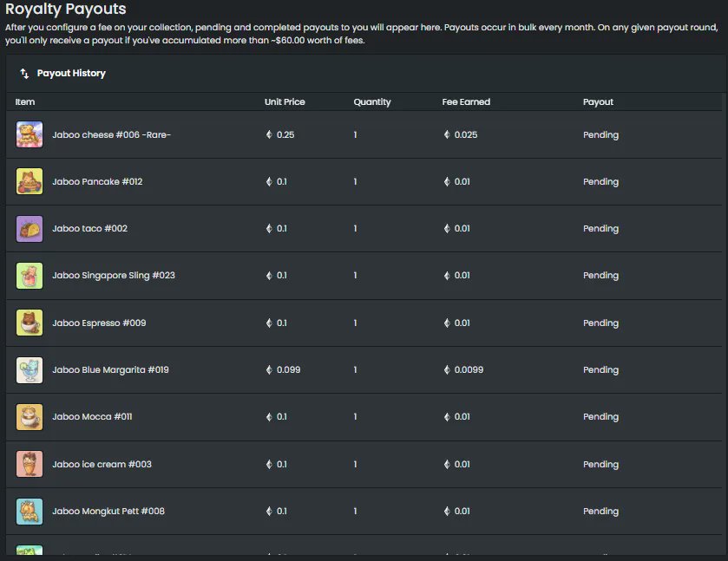Open the Jaboo Singapore Sling #023 thumbnail
The height and width of the screenshot is (561, 728).
30,276
